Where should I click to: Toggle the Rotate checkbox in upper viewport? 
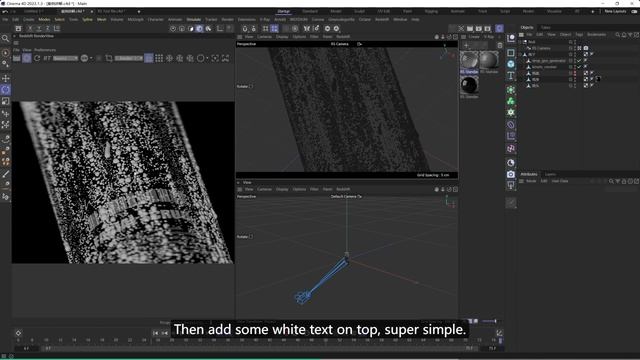pyautogui.click(x=251, y=86)
